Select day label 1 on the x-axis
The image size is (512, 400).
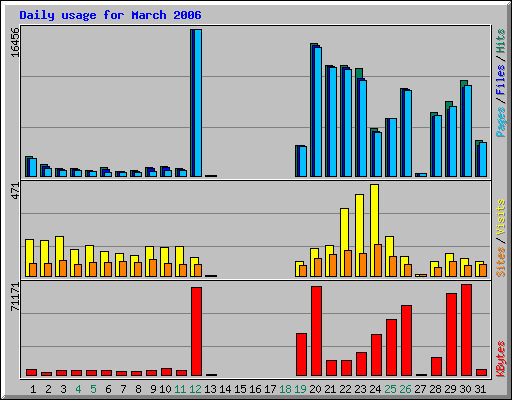click(33, 389)
